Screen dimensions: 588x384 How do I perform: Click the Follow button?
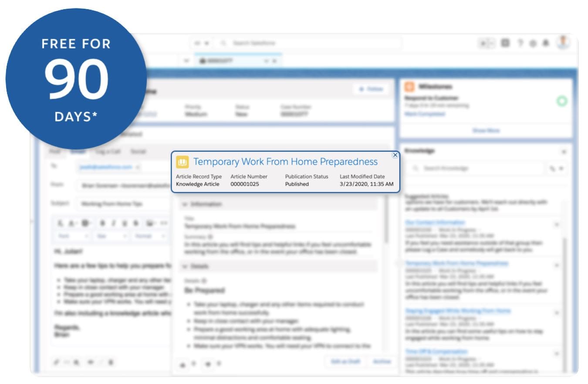[371, 89]
